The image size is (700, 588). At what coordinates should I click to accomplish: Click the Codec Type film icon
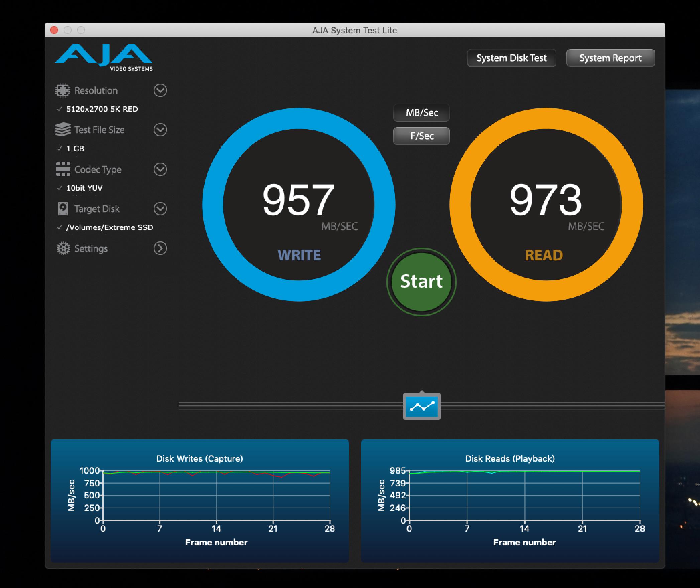tap(63, 169)
